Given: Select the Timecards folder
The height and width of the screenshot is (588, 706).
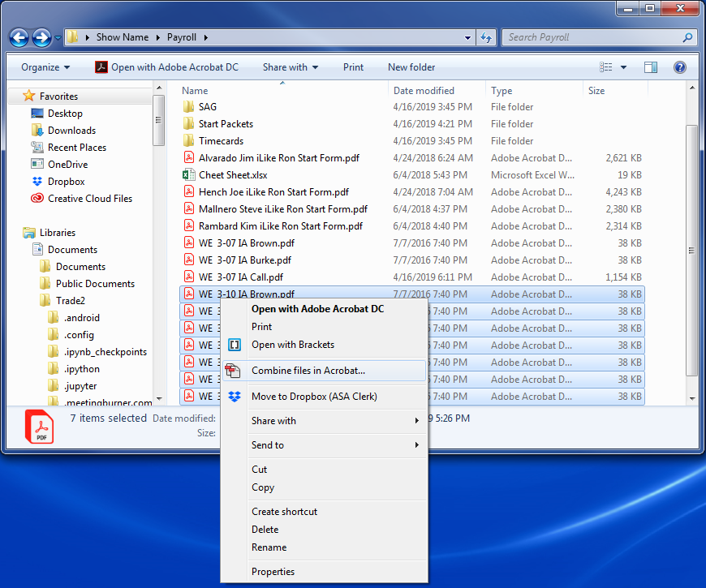Looking at the screenshot, I should [221, 141].
